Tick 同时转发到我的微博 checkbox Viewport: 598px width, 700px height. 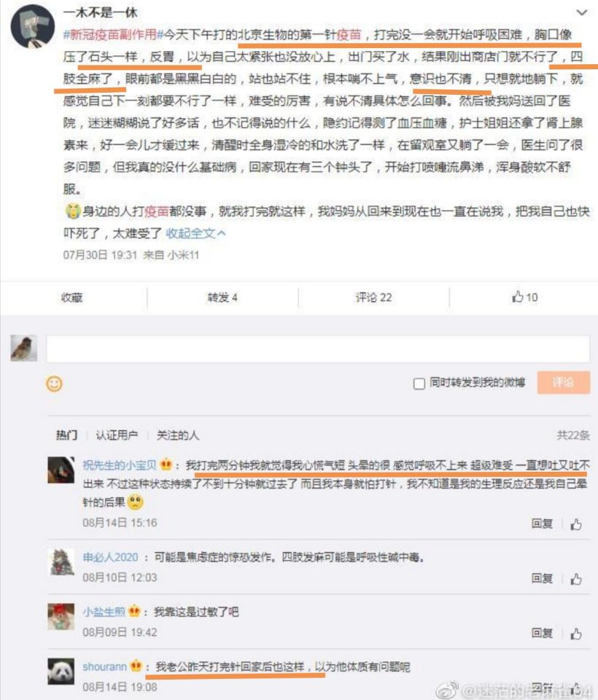point(419,384)
